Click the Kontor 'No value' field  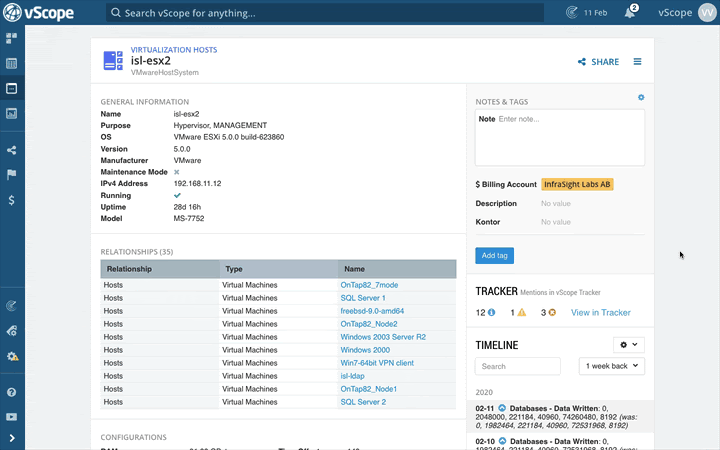point(556,222)
